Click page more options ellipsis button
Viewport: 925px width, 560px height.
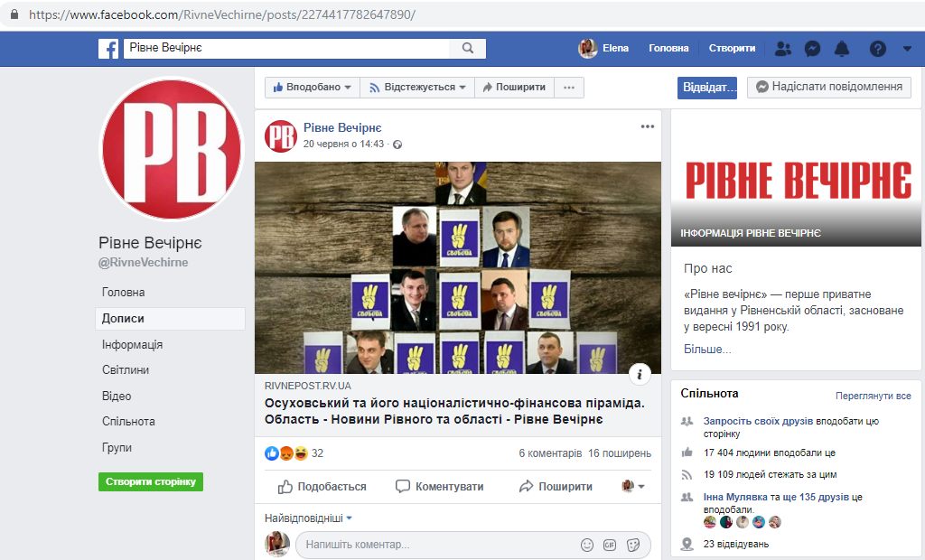[569, 88]
